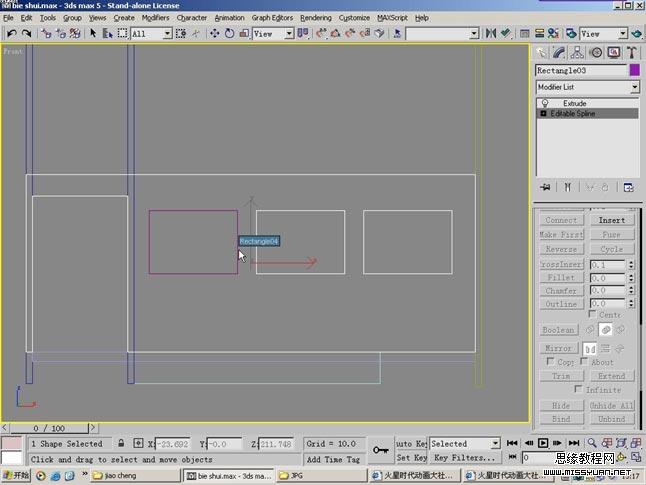The width and height of the screenshot is (646, 485).
Task: Activate the Select and Move tool
Action: (x=215, y=33)
